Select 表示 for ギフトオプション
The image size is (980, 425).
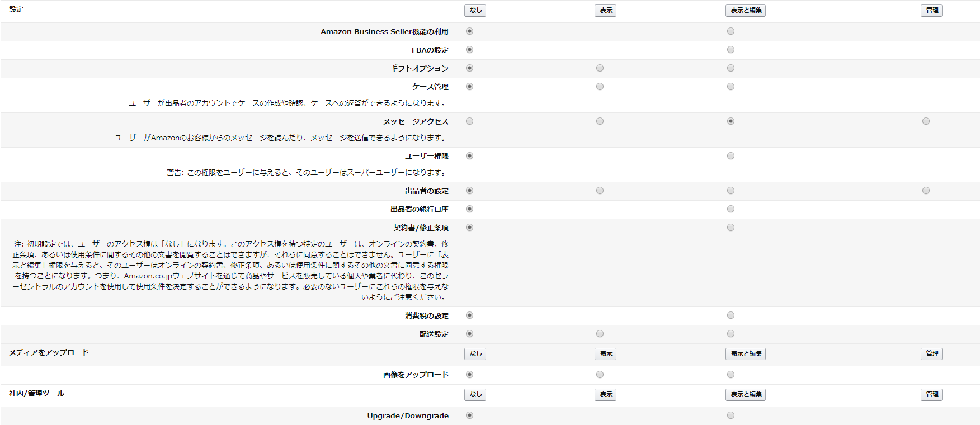tap(600, 68)
